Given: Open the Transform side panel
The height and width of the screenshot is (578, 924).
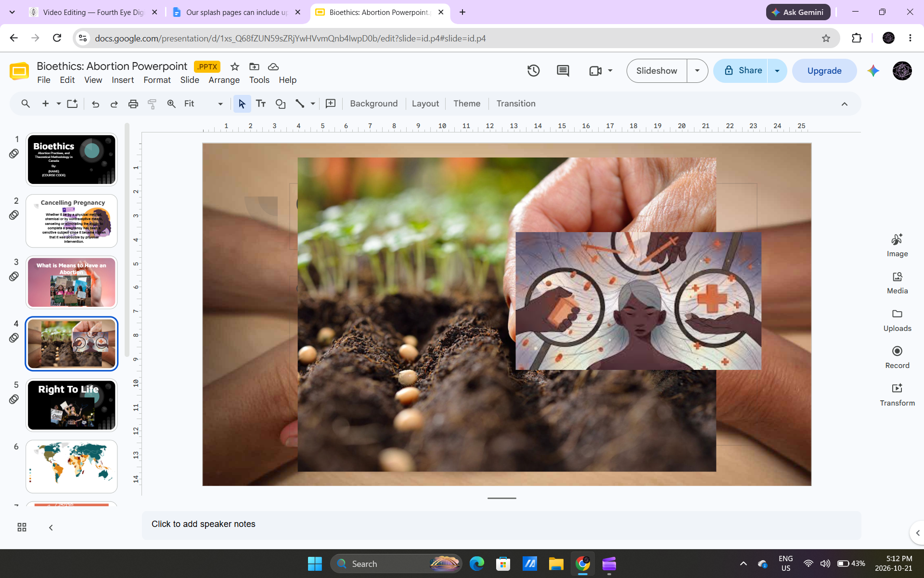Looking at the screenshot, I should 897,394.
